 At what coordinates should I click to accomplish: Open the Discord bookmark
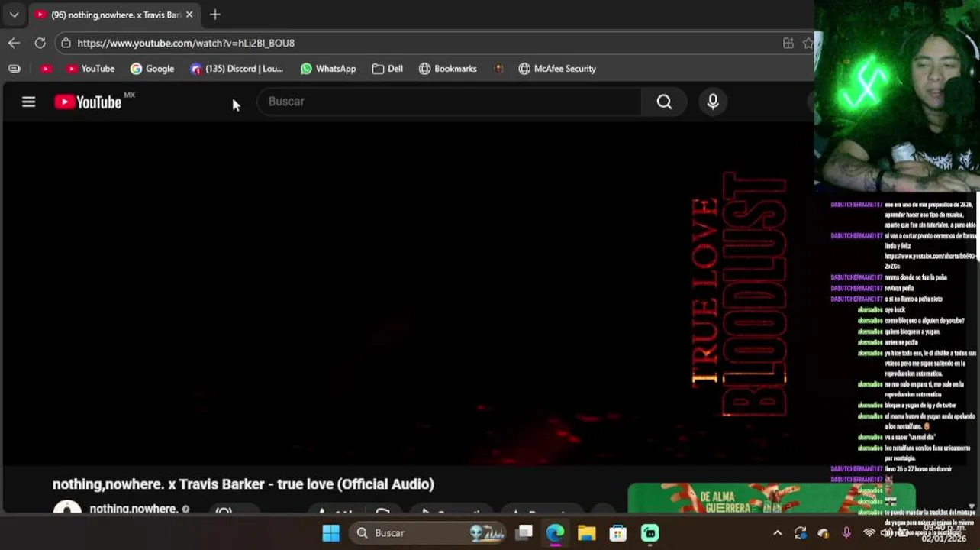tap(237, 69)
